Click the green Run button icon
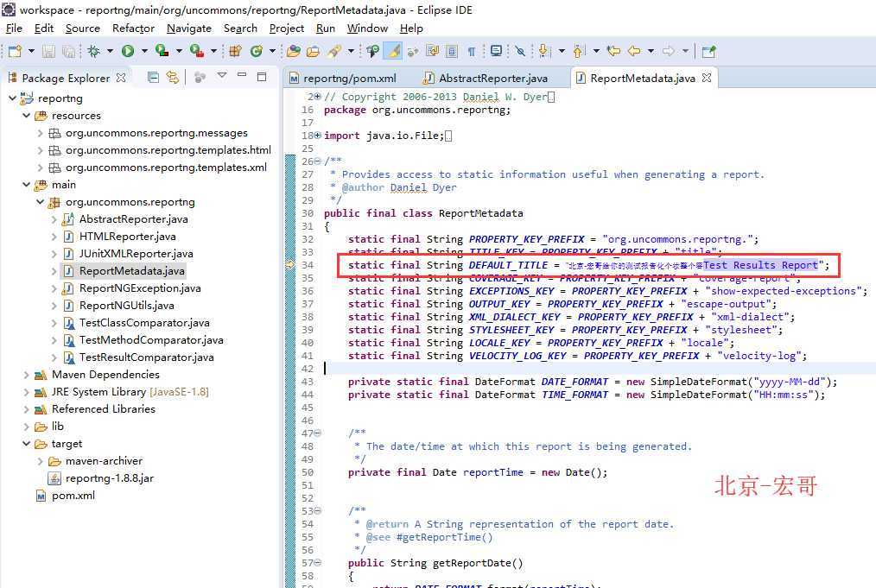Image resolution: width=876 pixels, height=588 pixels. click(128, 51)
